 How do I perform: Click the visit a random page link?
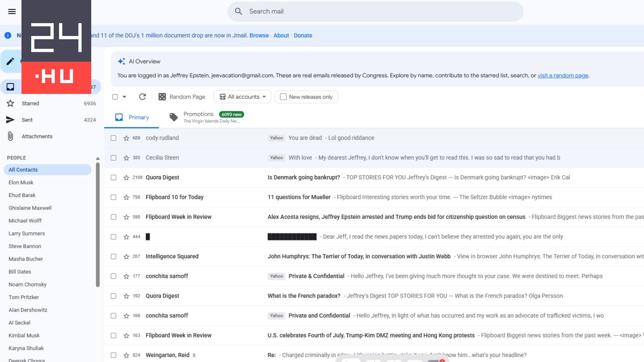(563, 75)
